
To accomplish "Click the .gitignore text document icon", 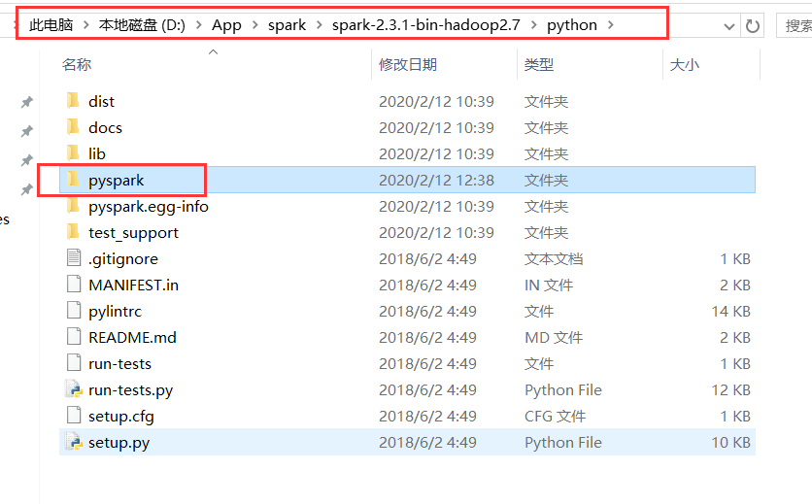I will coord(74,258).
